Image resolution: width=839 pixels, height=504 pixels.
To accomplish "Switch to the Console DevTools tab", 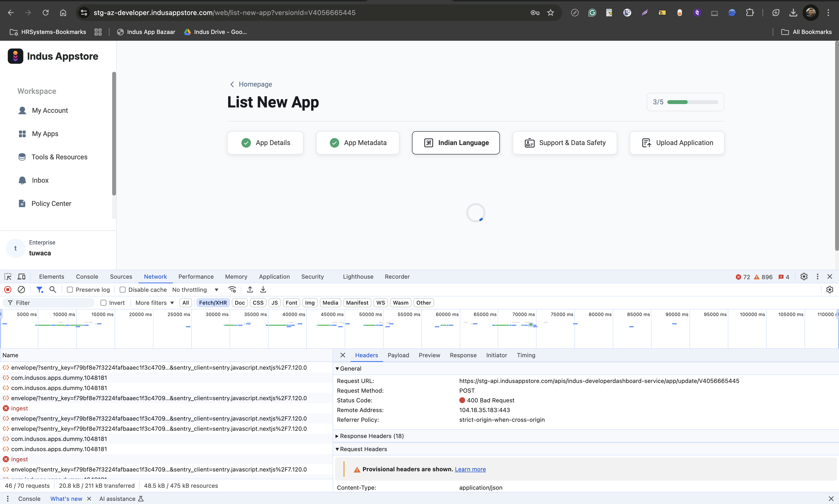I will pyautogui.click(x=87, y=276).
